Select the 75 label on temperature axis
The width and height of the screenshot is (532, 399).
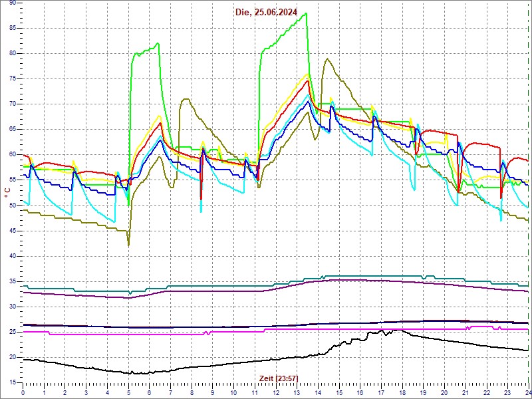[12, 78]
